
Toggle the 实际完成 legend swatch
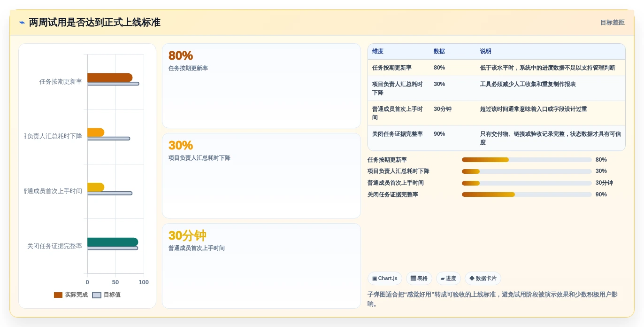click(x=58, y=295)
